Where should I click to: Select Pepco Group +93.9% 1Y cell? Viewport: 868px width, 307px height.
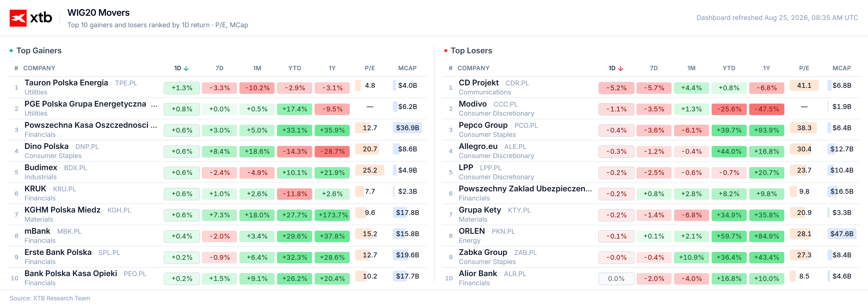pos(766,130)
